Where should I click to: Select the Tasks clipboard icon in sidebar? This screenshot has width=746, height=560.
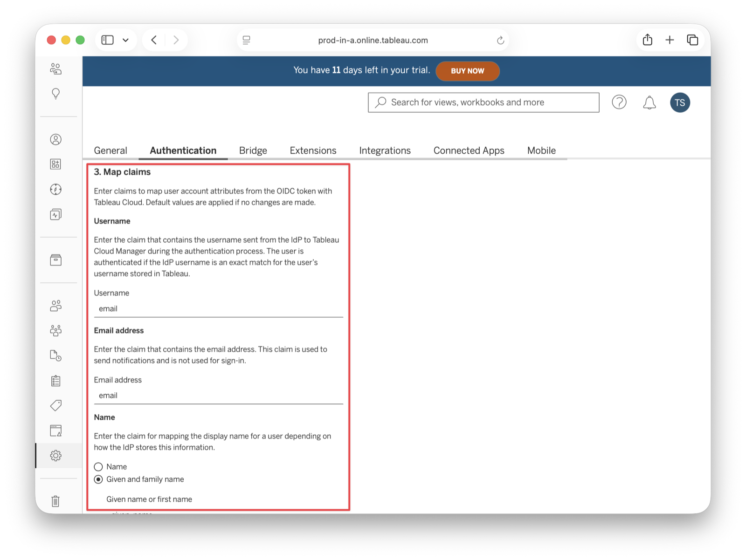click(x=56, y=381)
